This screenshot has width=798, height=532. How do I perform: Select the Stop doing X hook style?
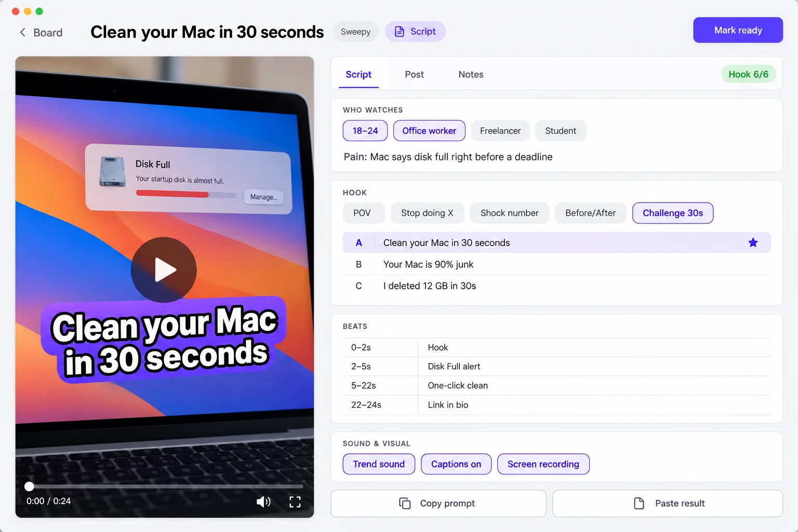coord(427,213)
